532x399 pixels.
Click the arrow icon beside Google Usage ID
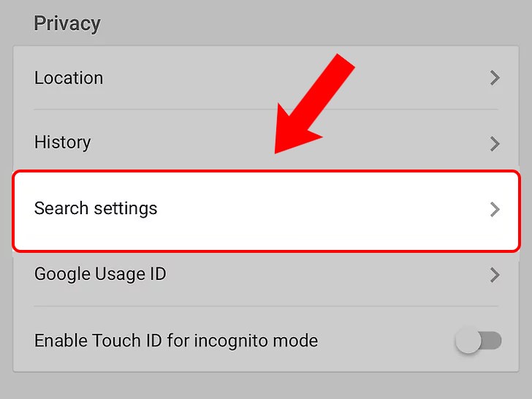pyautogui.click(x=495, y=275)
